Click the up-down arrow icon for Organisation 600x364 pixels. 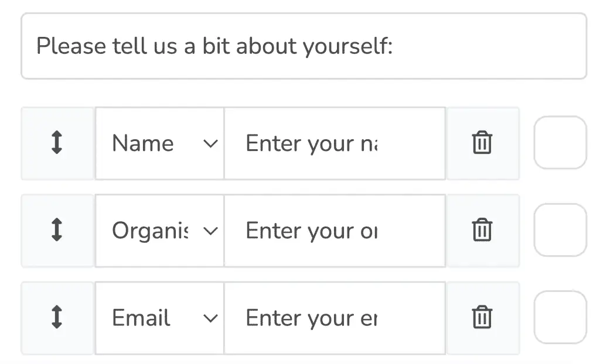[x=57, y=231]
